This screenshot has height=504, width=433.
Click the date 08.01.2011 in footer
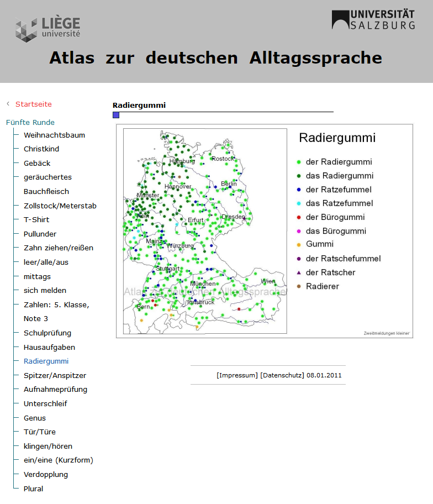(324, 375)
